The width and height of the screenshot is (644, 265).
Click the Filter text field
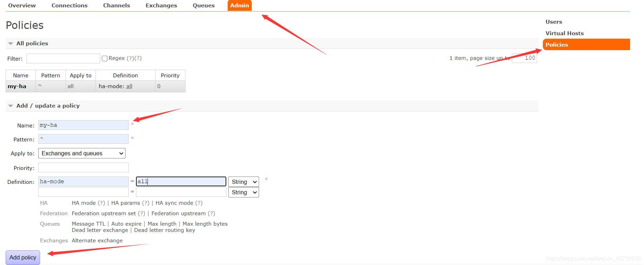[x=63, y=59]
